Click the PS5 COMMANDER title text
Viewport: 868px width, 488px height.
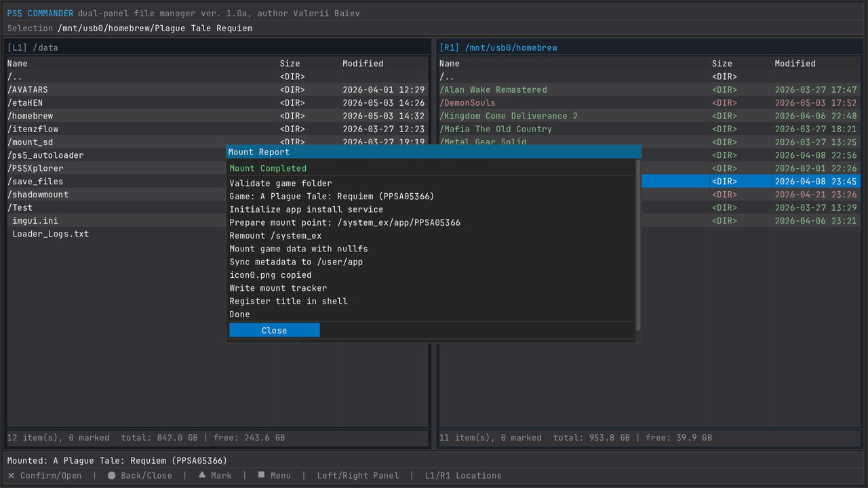(x=40, y=14)
